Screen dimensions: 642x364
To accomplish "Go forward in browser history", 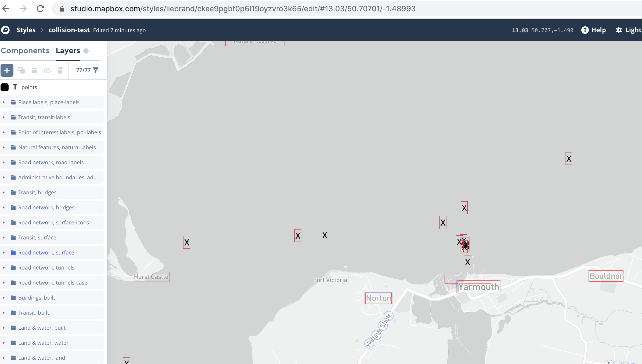I will [23, 9].
